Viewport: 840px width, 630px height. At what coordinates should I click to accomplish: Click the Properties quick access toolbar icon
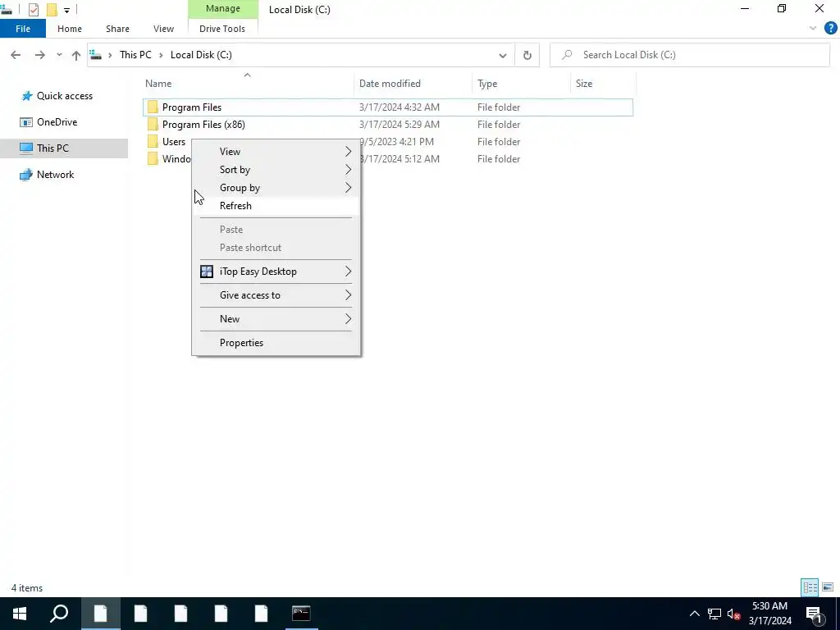[x=33, y=10]
